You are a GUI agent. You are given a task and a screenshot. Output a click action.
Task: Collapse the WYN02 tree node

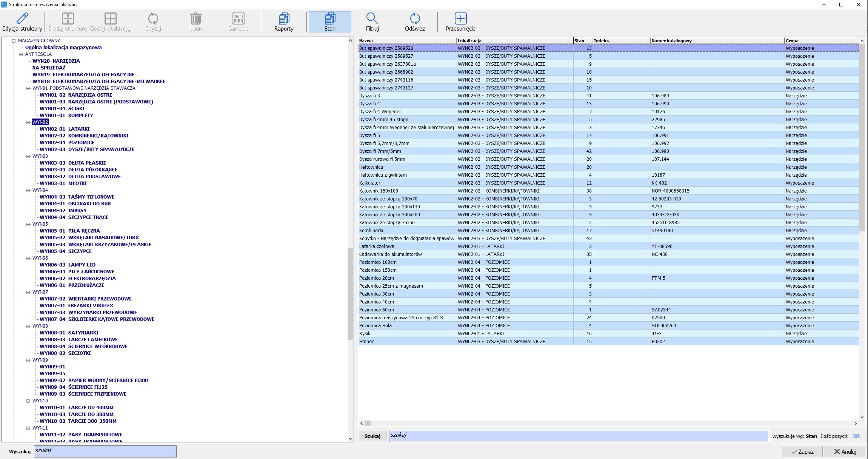coord(28,122)
